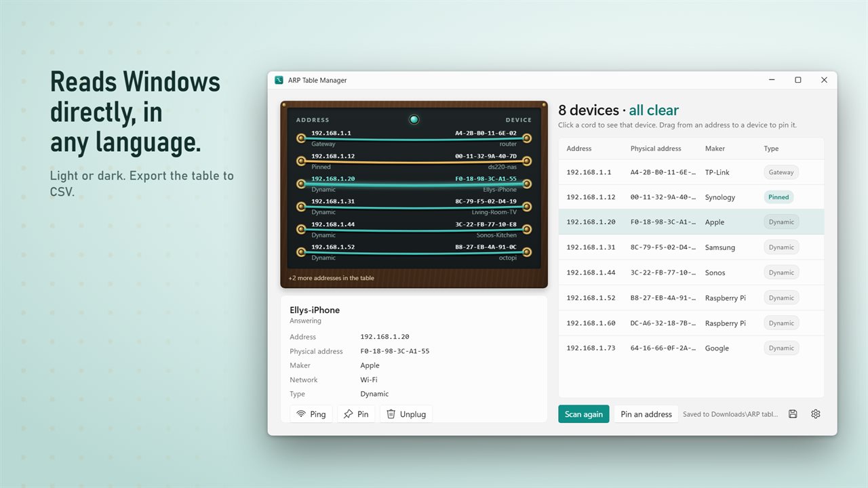The image size is (868, 488).
Task: Click the Pinned type badge
Action: tap(778, 197)
